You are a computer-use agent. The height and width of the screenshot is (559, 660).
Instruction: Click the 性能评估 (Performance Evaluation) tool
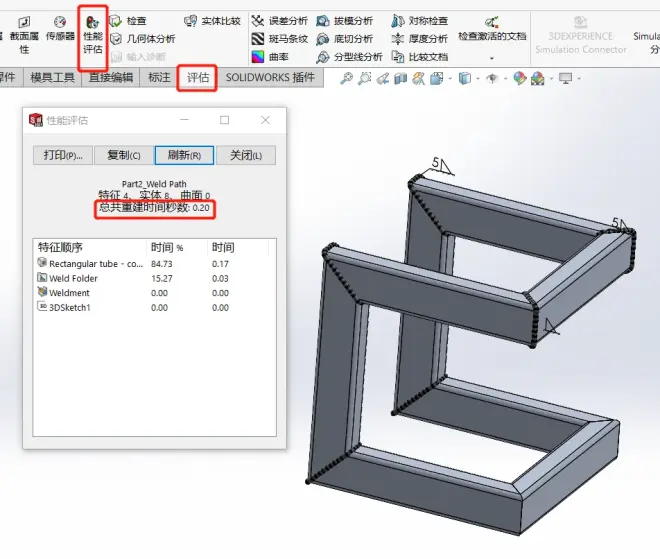click(92, 33)
